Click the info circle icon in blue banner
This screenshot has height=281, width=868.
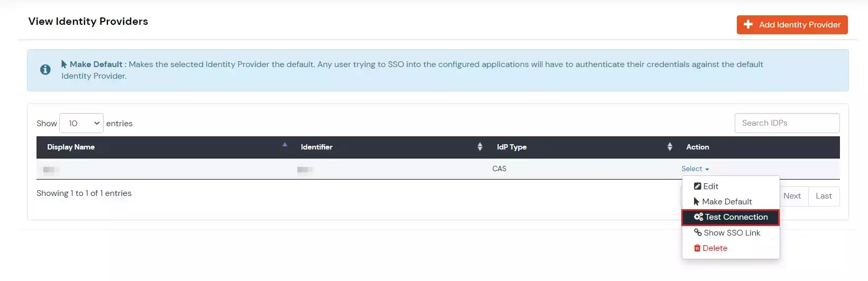click(45, 70)
